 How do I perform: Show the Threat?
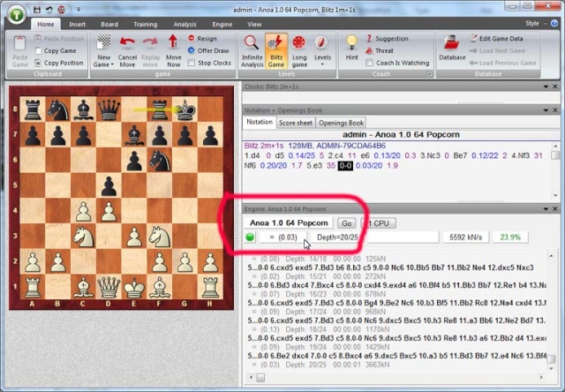(x=380, y=51)
